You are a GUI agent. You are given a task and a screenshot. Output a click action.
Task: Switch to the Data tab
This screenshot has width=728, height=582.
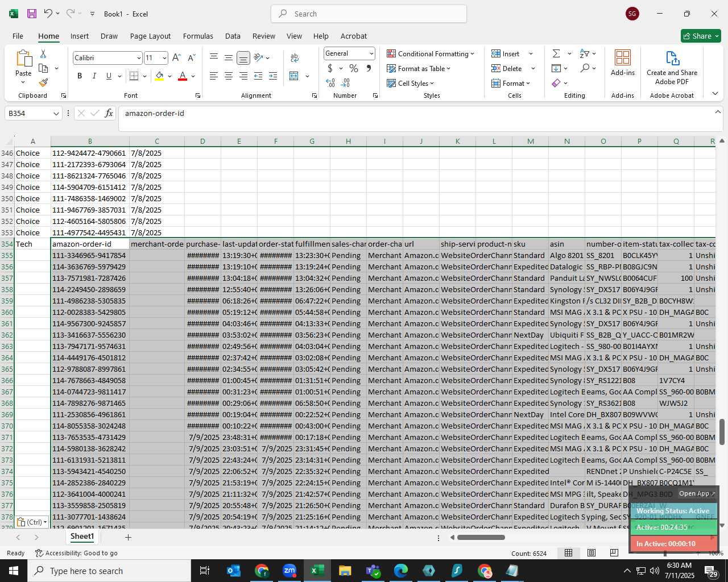point(233,36)
